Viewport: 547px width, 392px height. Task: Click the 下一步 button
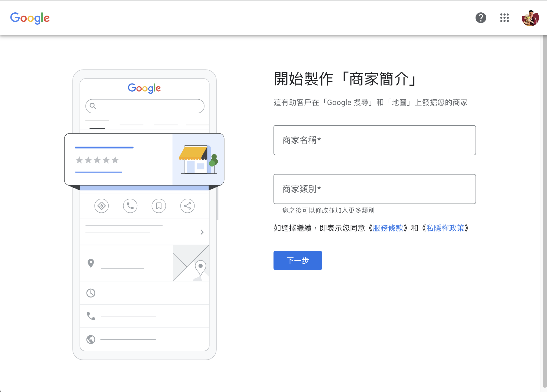(298, 260)
